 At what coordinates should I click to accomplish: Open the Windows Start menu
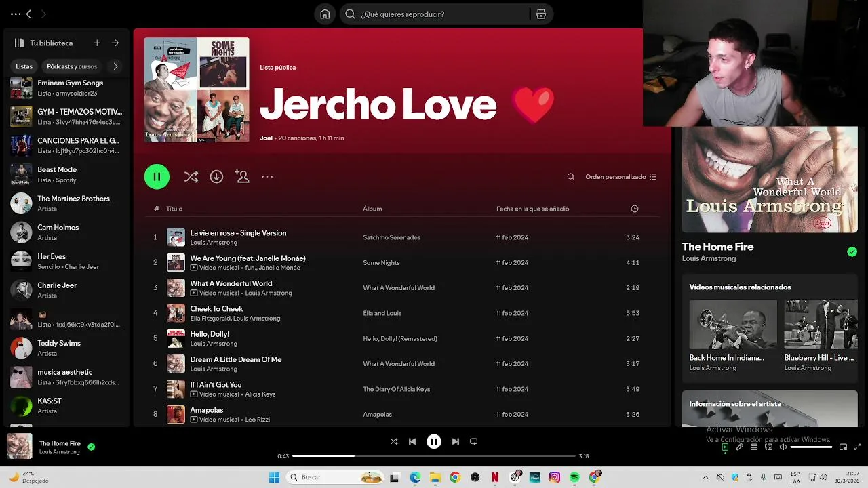point(274,477)
